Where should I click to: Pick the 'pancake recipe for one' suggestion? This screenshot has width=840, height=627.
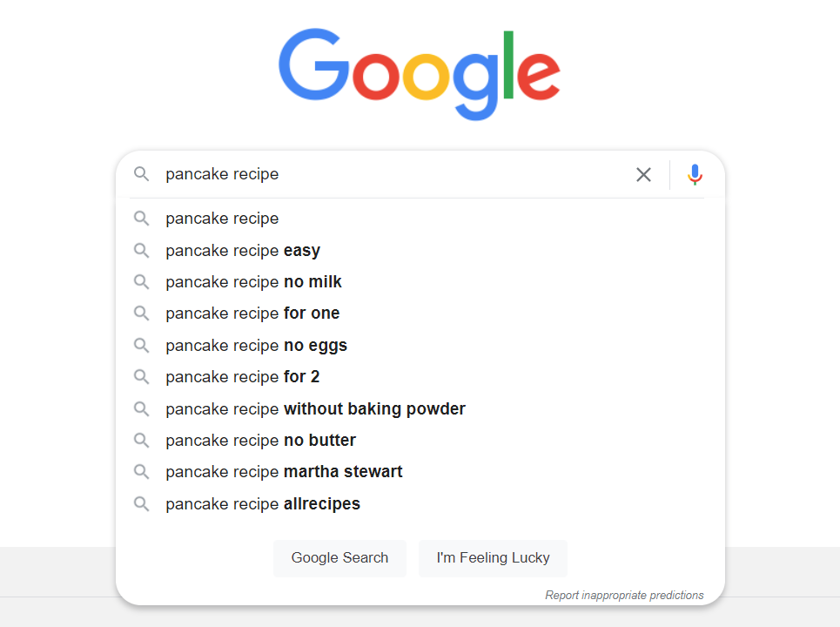coord(420,313)
